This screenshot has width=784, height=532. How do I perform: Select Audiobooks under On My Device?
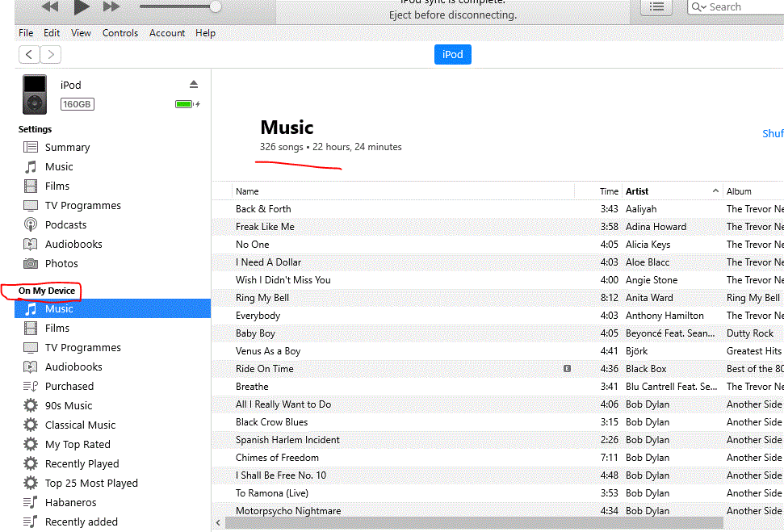click(x=73, y=367)
